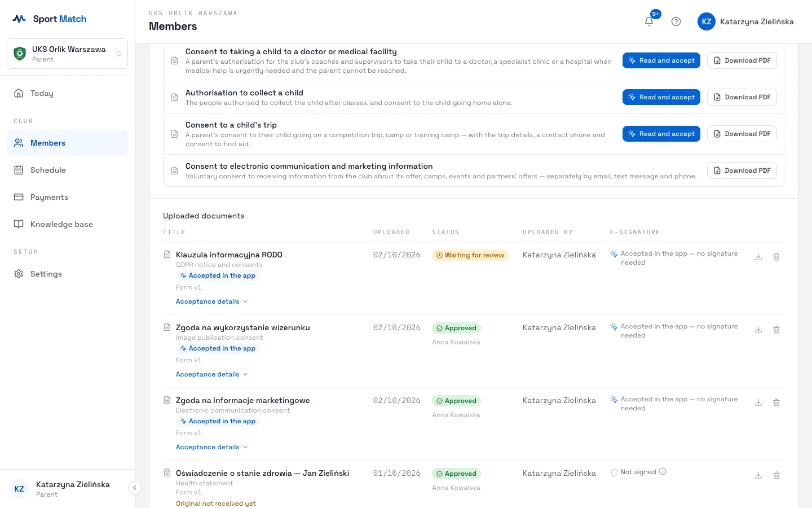The image size is (812, 508).
Task: Download the Zgoda na informacje marketingowe file
Action: point(758,402)
